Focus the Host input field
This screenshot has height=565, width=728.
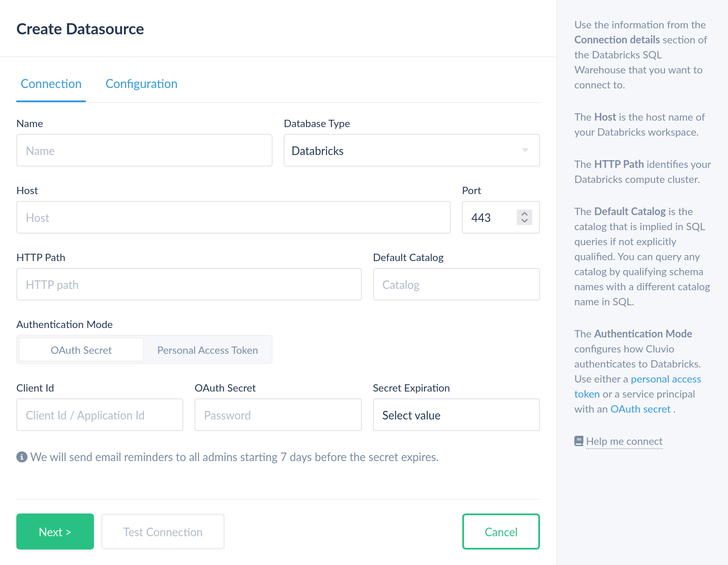coord(234,217)
